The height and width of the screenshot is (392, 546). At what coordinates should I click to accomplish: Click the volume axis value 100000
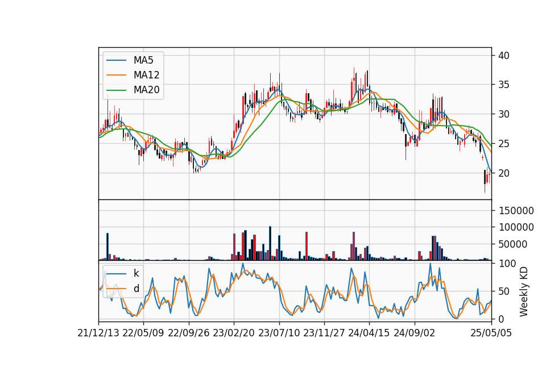[x=516, y=227]
